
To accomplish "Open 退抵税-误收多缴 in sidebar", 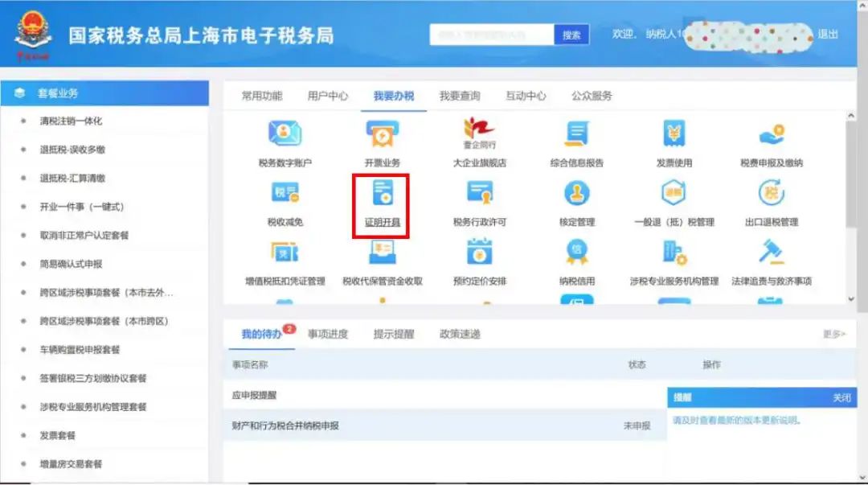I will coord(72,150).
